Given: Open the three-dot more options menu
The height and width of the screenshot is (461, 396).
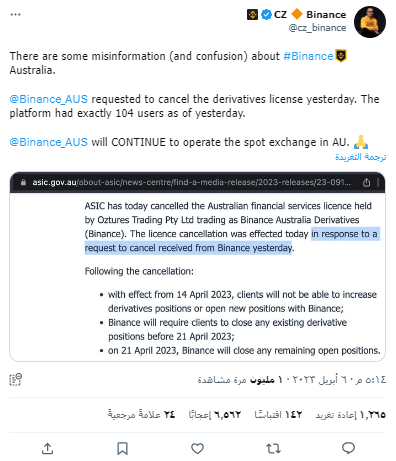Looking at the screenshot, I should 15,14.
